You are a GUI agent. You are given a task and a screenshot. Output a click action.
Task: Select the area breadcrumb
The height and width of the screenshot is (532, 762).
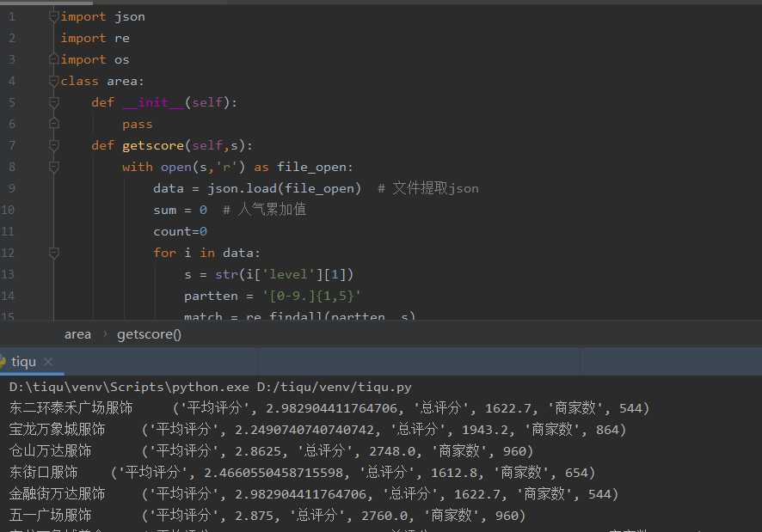(77, 334)
